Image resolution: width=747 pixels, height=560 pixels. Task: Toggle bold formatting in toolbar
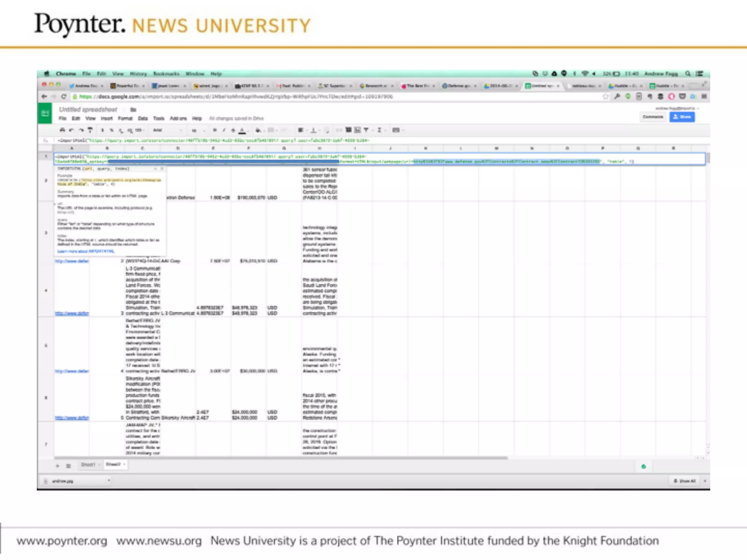[215, 130]
